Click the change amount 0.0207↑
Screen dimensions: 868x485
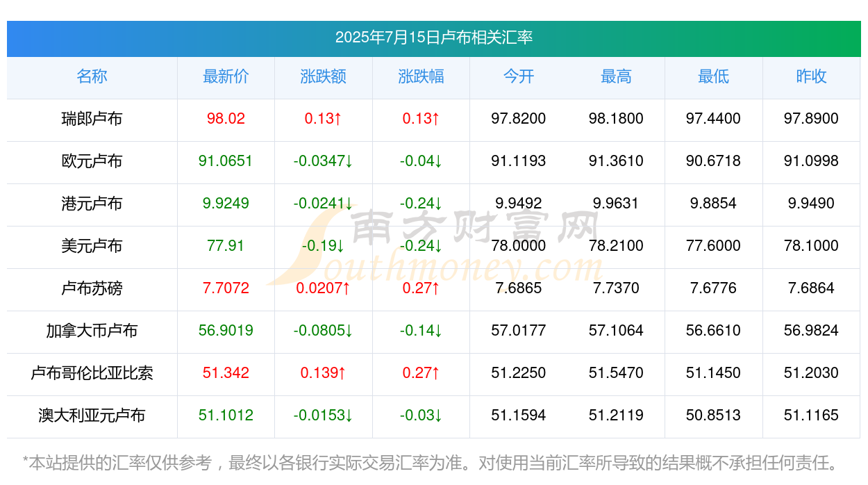tap(324, 288)
